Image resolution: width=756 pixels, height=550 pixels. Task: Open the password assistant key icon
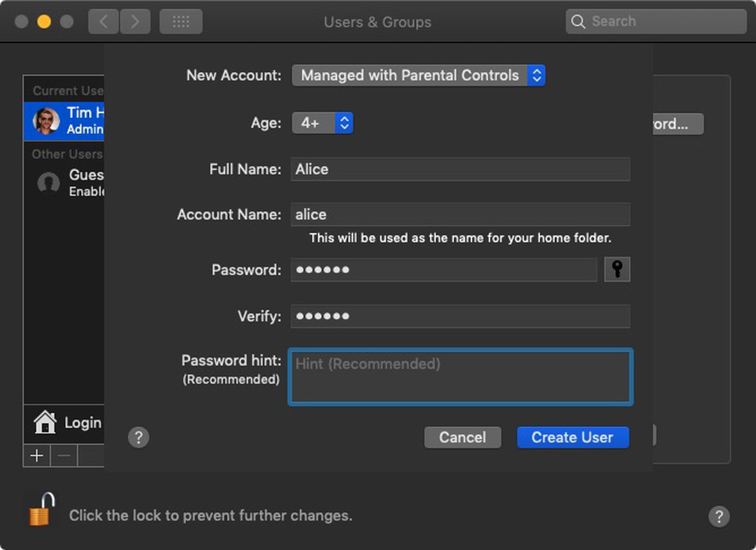616,269
